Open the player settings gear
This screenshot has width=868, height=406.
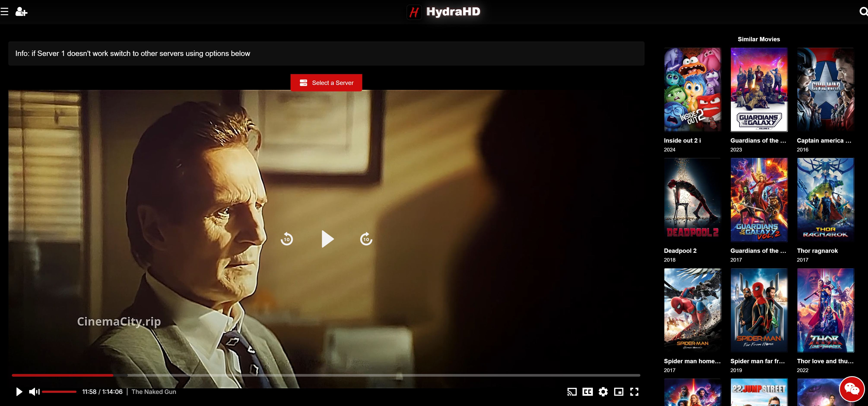(603, 392)
